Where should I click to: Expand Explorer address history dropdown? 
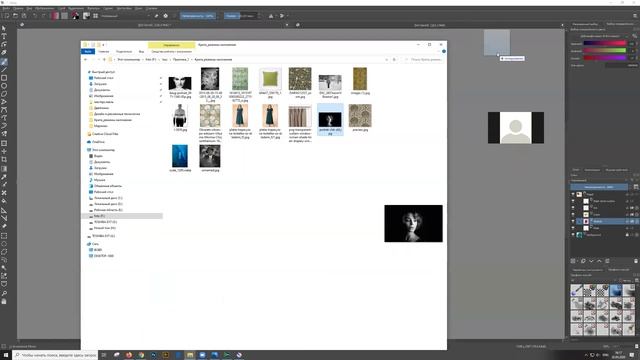[386, 60]
